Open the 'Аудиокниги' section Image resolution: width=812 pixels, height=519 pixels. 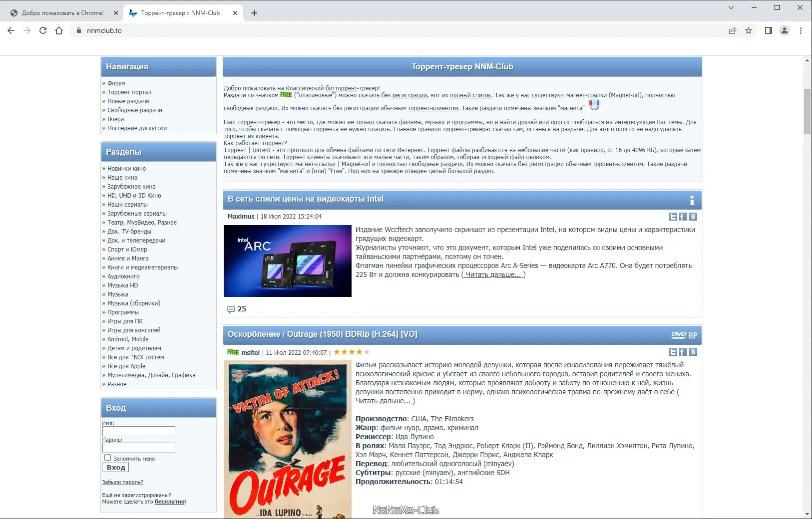123,276
